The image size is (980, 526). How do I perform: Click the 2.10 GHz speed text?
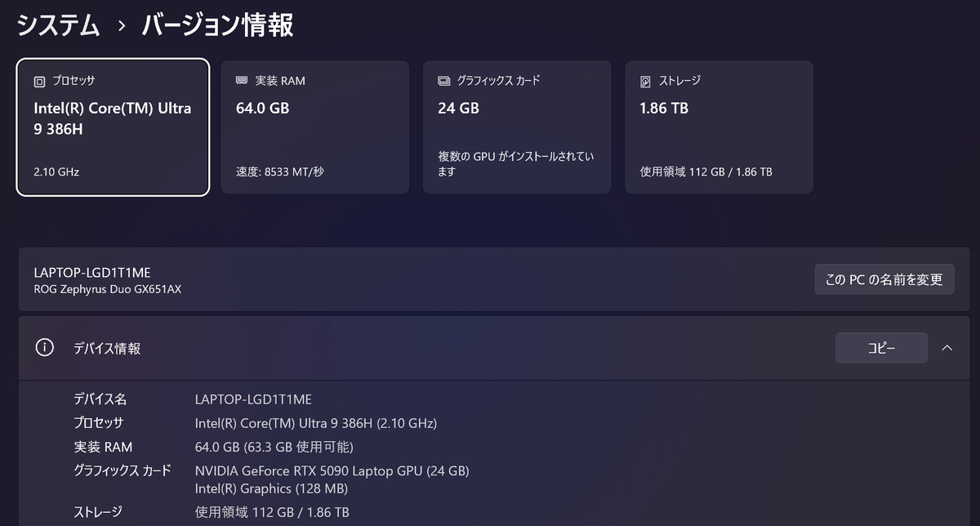(56, 172)
